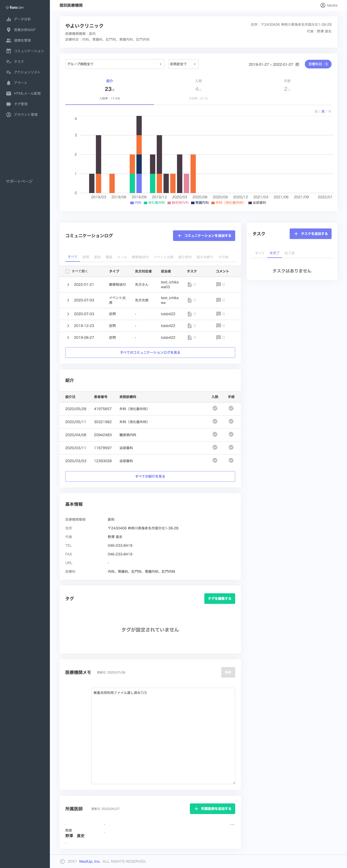The image size is (347, 868).
Task: Toggle 腎臓内科 legend series in chart
Action: coord(200,203)
